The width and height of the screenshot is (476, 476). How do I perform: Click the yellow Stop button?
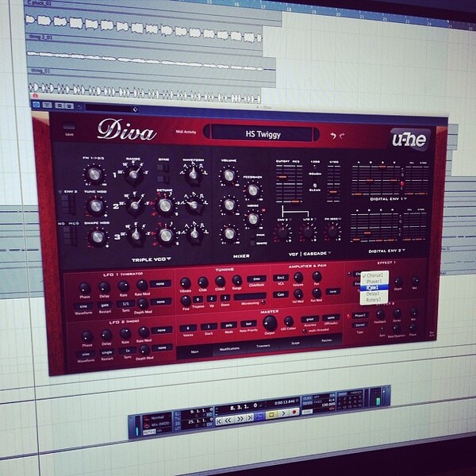tap(271, 415)
